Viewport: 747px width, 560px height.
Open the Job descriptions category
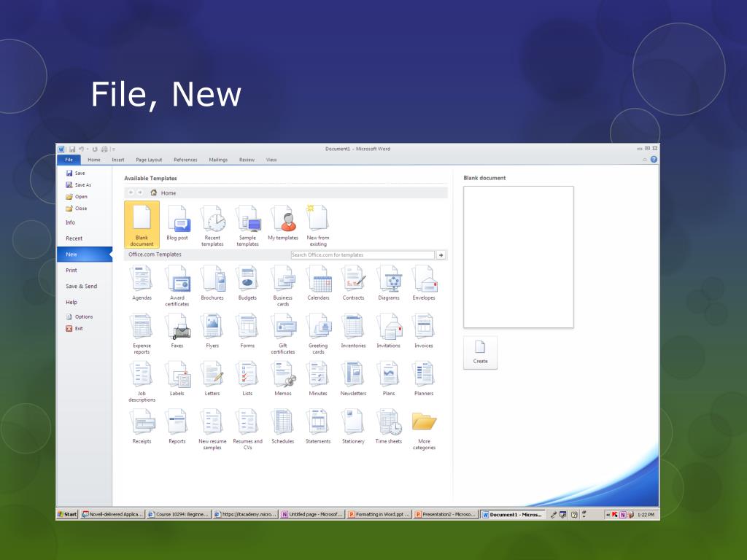(142, 381)
